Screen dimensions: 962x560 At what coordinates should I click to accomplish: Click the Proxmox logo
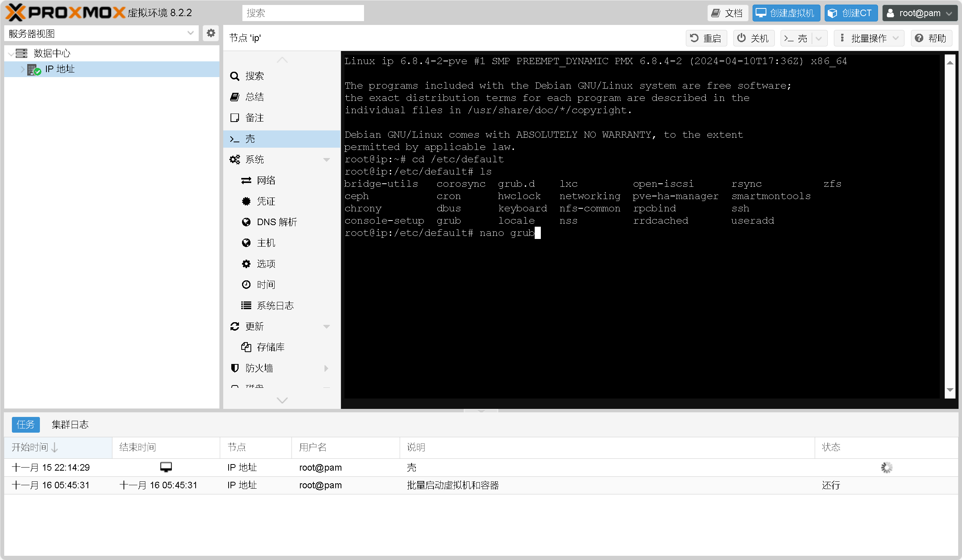point(65,13)
